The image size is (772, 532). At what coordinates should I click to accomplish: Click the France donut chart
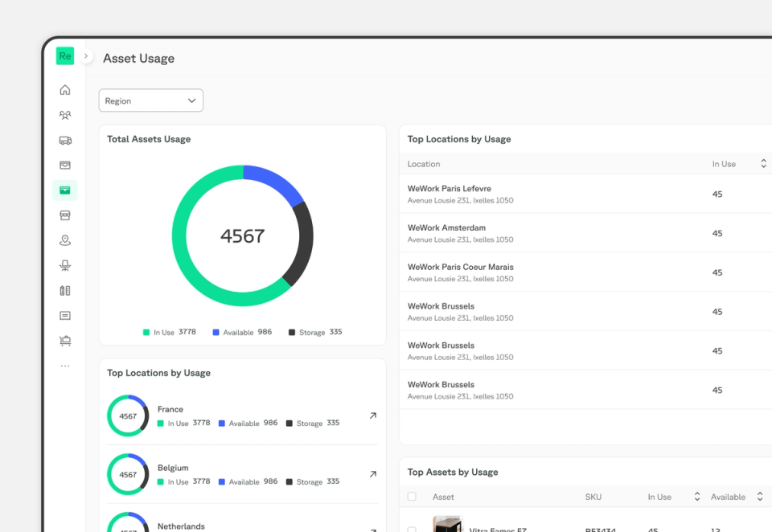coord(128,415)
